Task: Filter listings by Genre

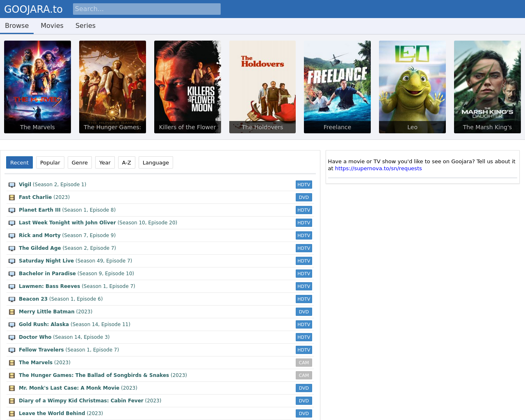Action: click(x=80, y=162)
